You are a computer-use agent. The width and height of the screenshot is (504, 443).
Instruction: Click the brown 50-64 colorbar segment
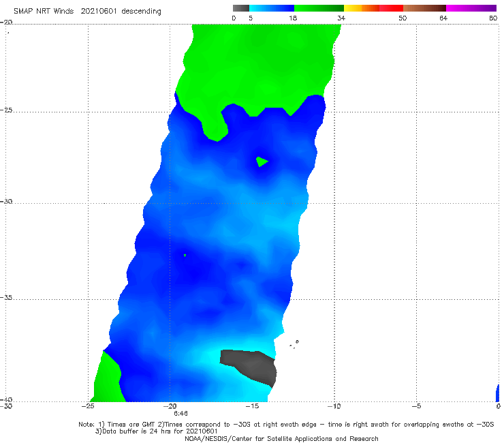[x=424, y=8]
